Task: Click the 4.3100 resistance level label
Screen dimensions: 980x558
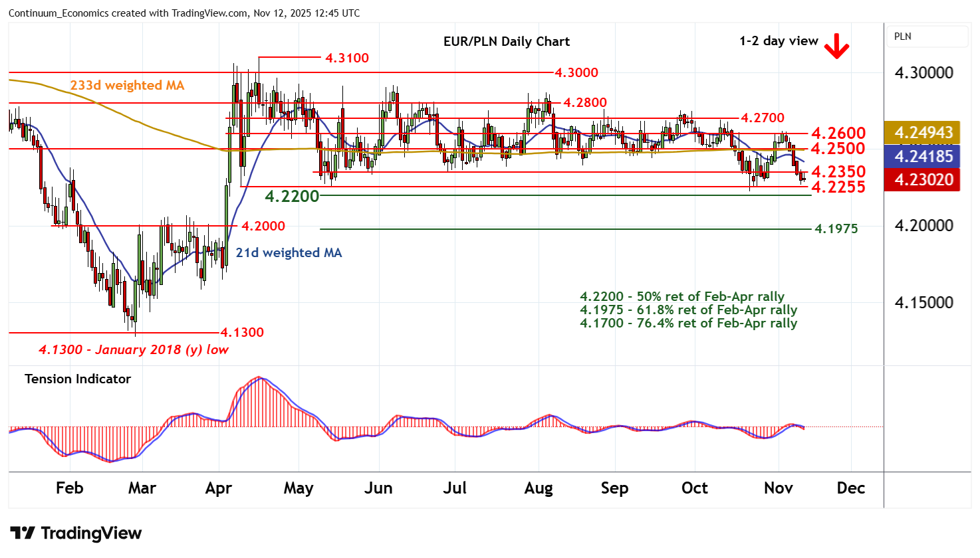Action: coord(346,58)
